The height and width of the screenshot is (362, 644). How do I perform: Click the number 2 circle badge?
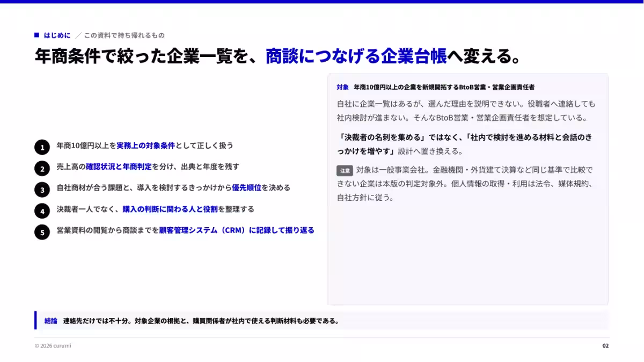click(x=42, y=168)
